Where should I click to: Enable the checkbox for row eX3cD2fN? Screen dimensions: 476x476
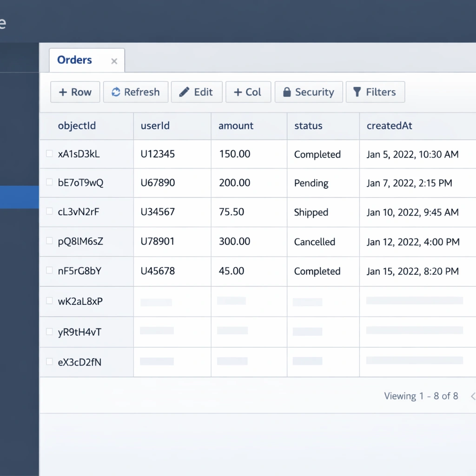[x=49, y=361]
